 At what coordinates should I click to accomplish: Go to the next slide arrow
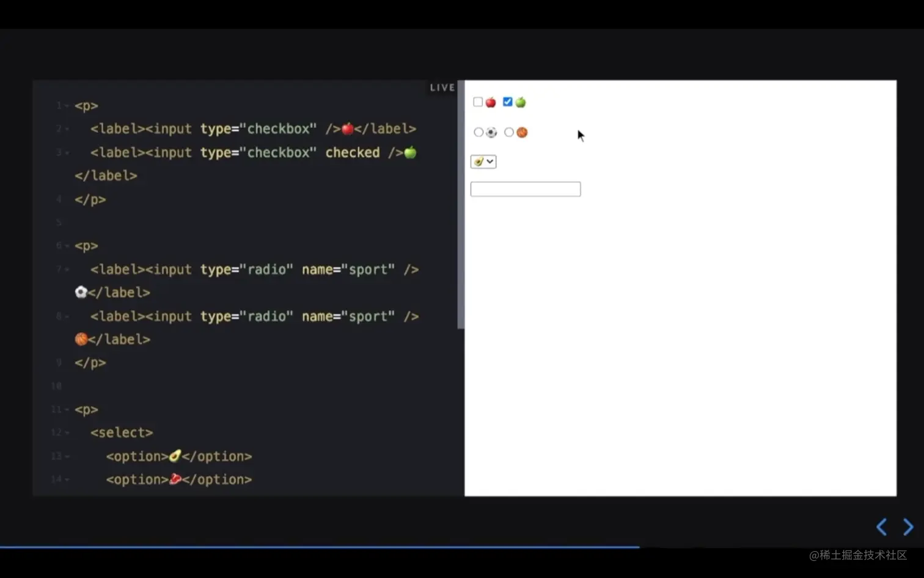click(x=908, y=527)
